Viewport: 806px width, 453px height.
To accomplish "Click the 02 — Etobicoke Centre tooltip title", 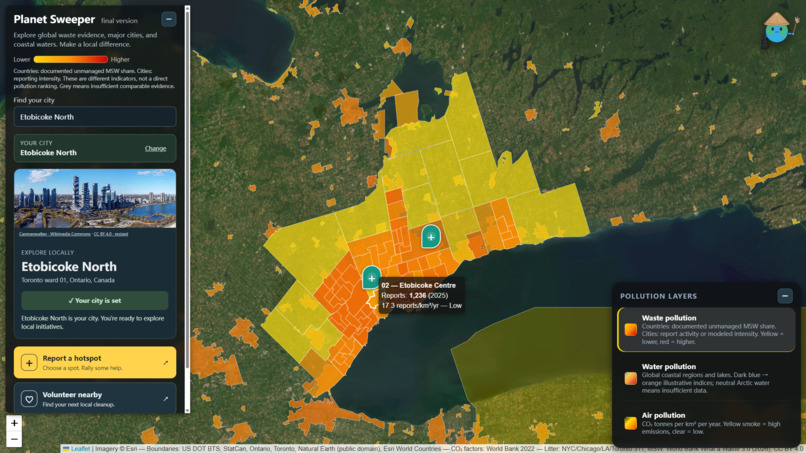I will [418, 285].
